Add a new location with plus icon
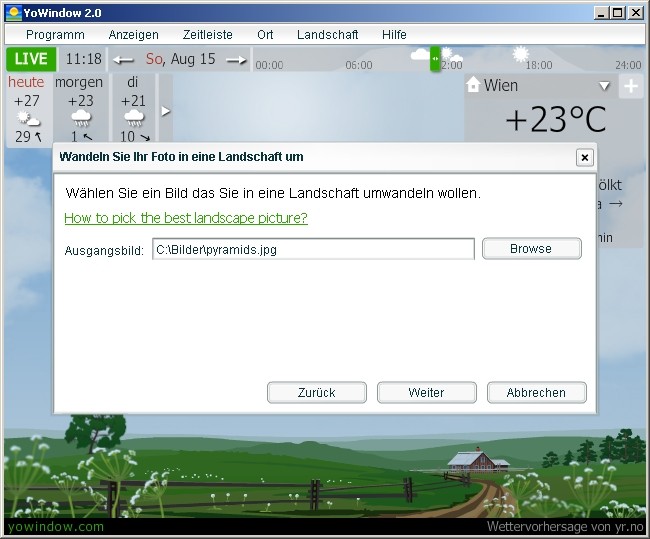Image resolution: width=650 pixels, height=539 pixels. pos(631,86)
